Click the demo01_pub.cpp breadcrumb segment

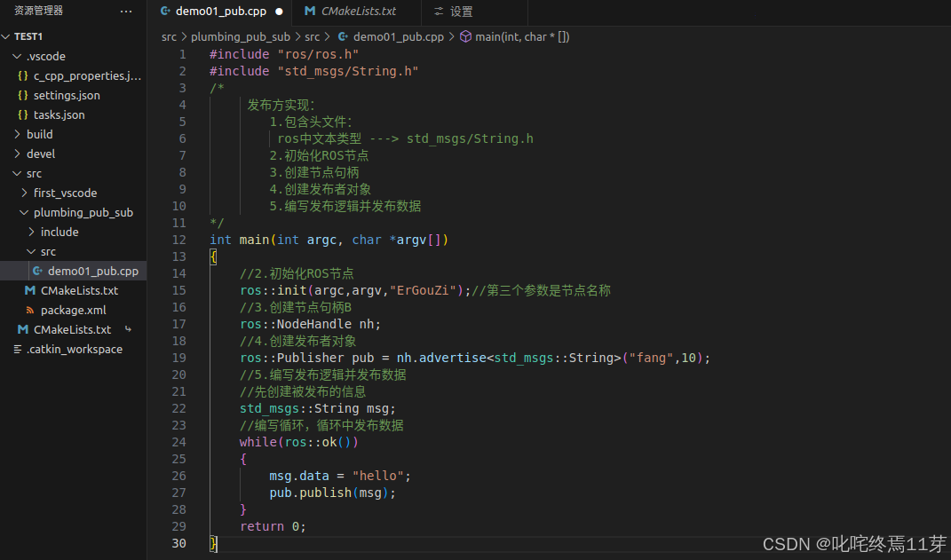(x=399, y=37)
